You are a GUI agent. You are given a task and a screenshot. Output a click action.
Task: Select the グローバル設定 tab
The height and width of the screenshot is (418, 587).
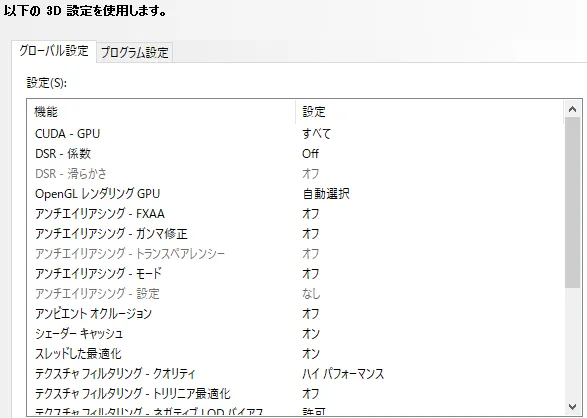[54, 51]
